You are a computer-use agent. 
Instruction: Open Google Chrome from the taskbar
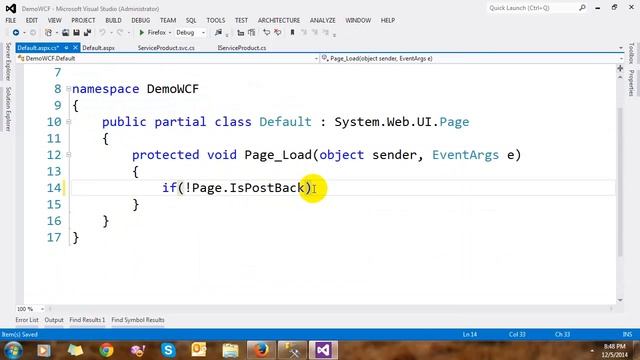(107, 350)
